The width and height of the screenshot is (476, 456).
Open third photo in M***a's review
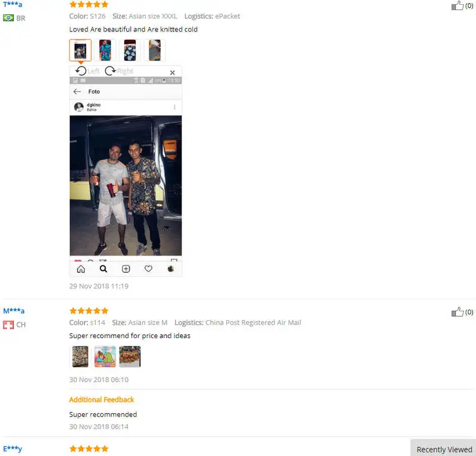(130, 357)
